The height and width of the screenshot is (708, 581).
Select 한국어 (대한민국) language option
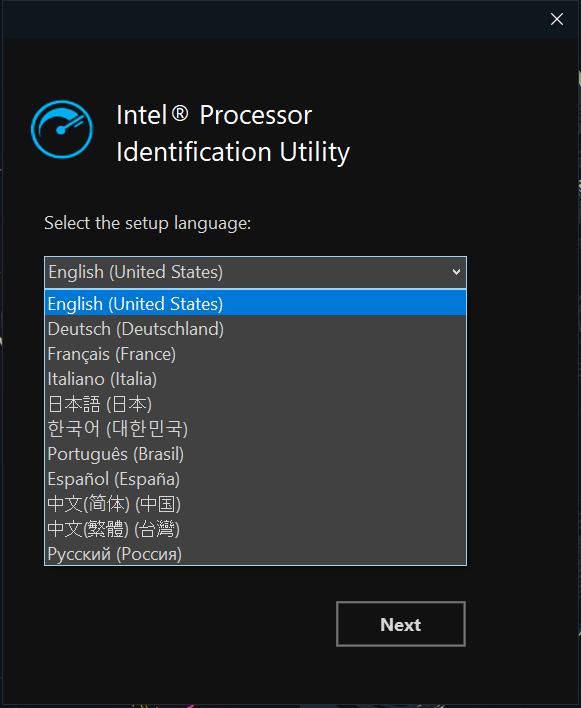click(256, 429)
